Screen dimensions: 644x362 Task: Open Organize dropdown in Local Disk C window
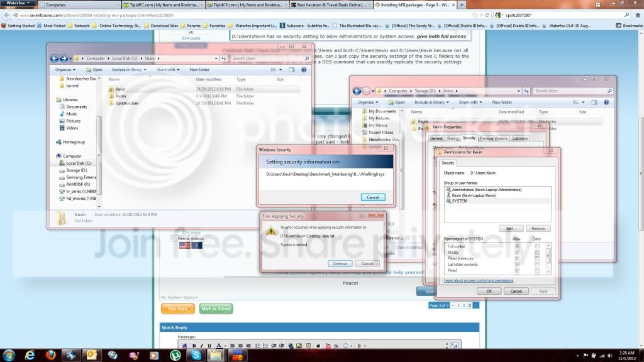pyautogui.click(x=65, y=70)
